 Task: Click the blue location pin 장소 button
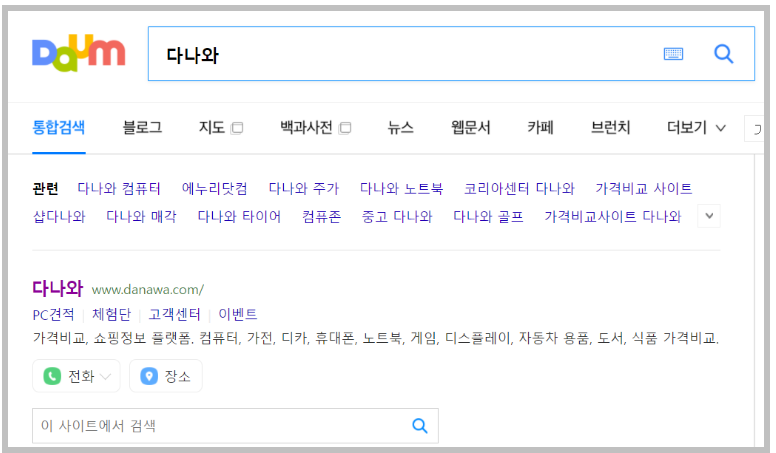(x=166, y=376)
